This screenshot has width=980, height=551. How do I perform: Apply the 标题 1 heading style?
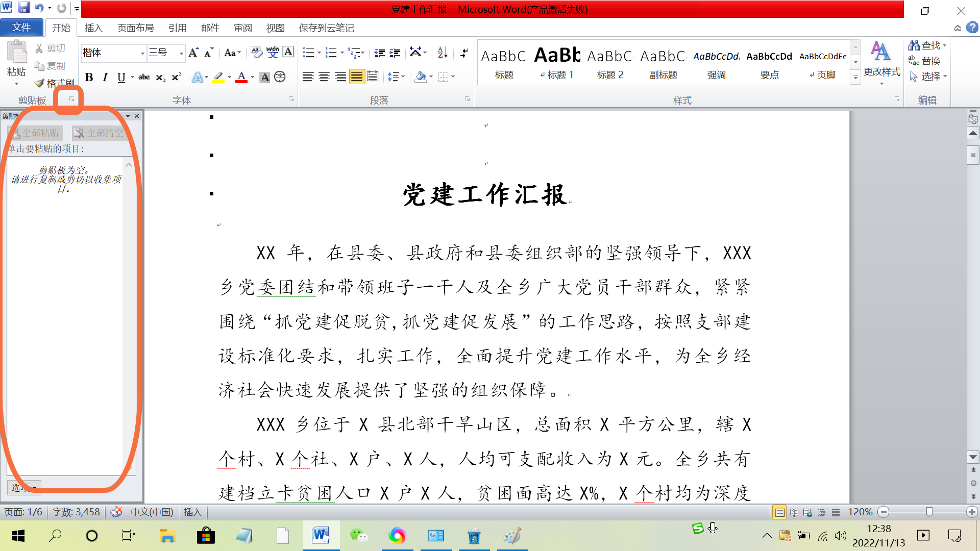click(557, 62)
